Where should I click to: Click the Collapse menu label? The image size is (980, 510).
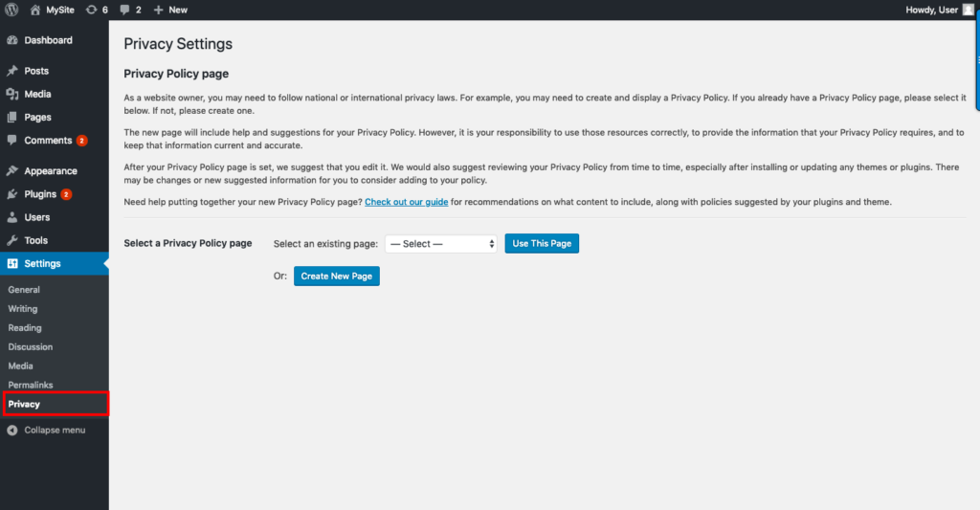coord(55,430)
